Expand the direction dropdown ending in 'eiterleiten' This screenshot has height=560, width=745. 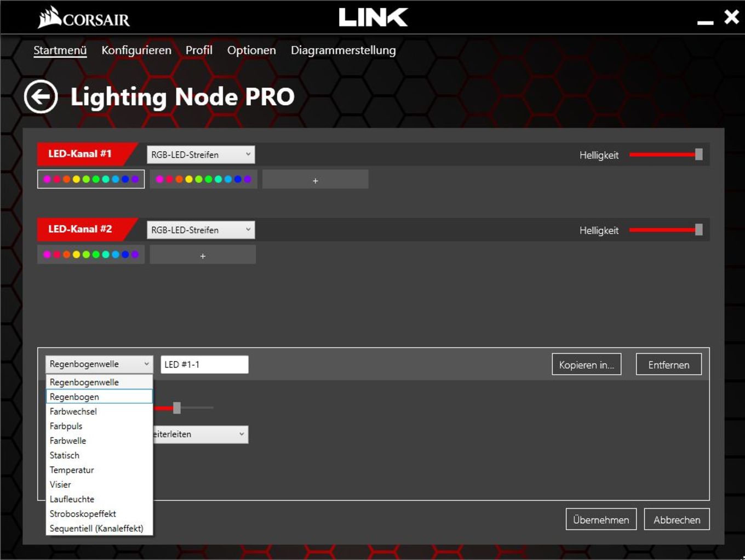[x=200, y=434]
